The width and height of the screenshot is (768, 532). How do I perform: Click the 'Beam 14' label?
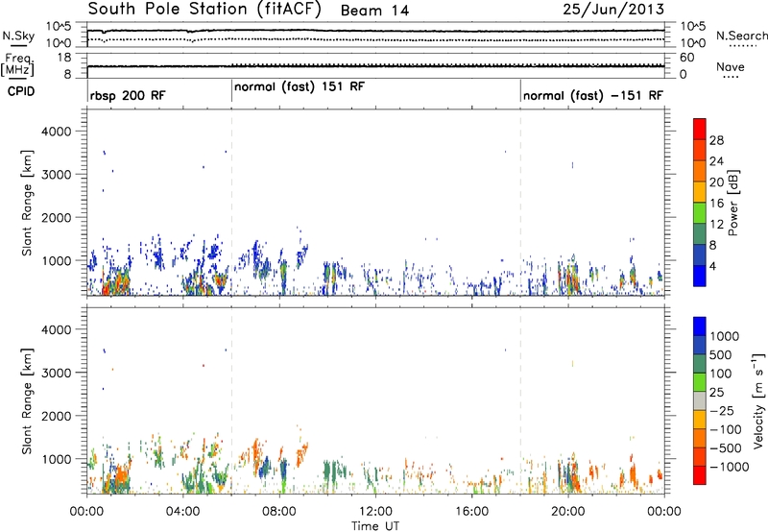point(374,11)
